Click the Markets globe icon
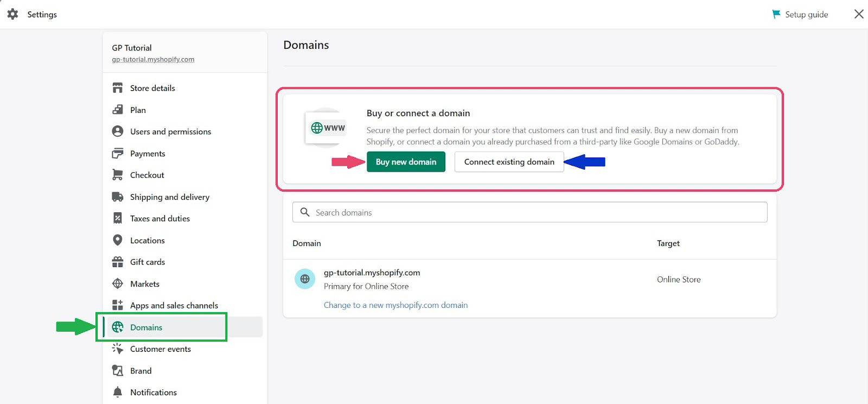This screenshot has height=404, width=868. click(x=117, y=283)
